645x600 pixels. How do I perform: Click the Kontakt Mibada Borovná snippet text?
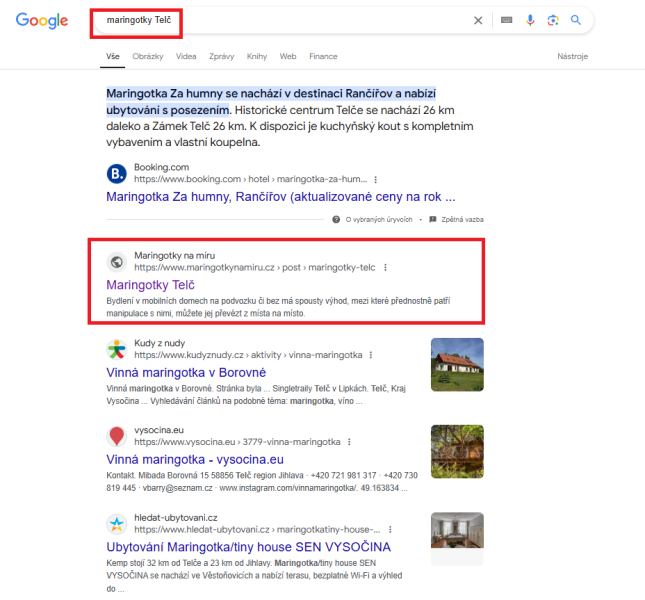[x=262, y=482]
